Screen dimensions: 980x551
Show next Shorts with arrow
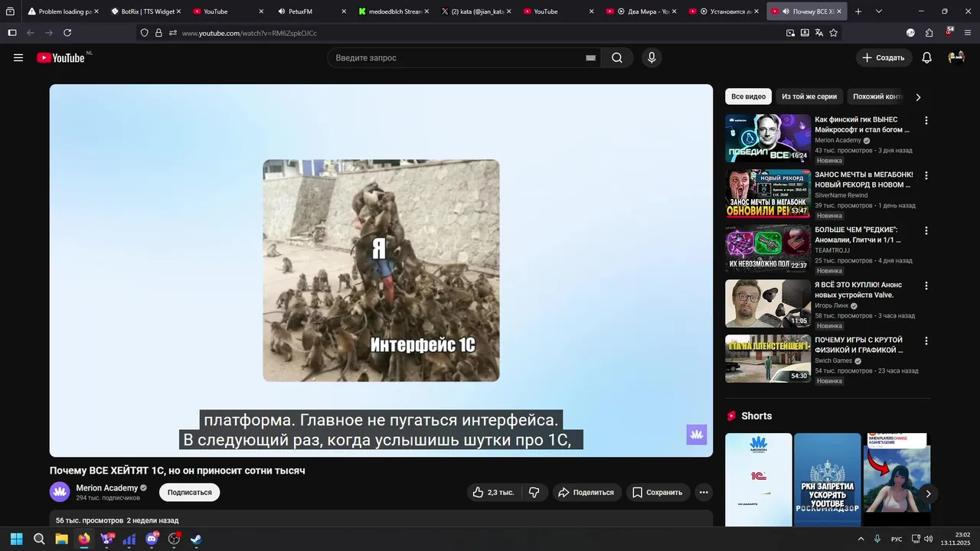click(x=928, y=494)
